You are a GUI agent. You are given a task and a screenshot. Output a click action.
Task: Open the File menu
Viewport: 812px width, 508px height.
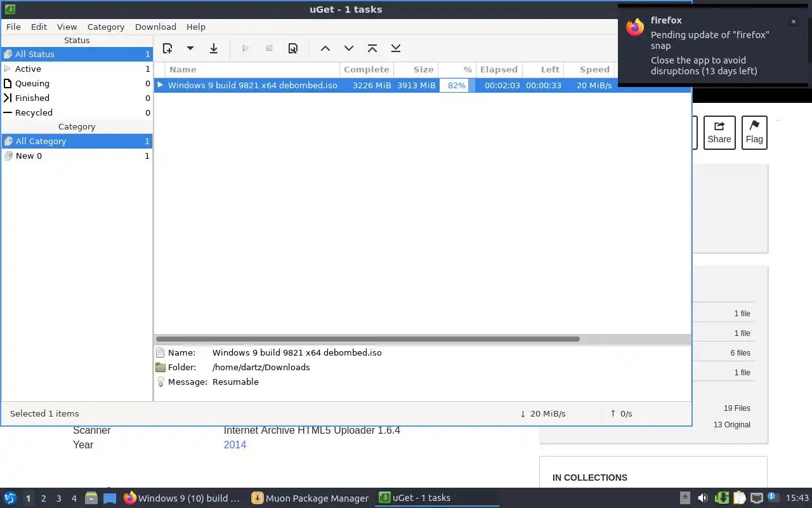click(x=13, y=27)
